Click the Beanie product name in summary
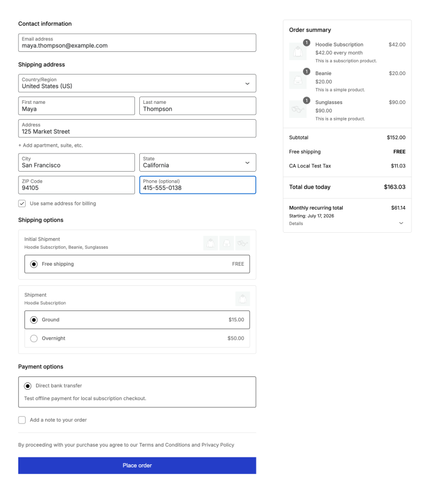 coord(323,73)
